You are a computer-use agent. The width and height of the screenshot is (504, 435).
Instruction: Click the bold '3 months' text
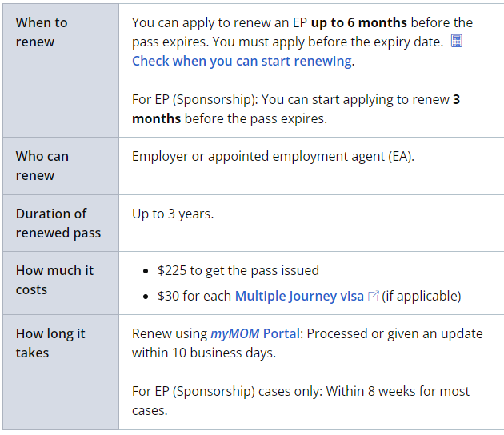click(x=158, y=118)
